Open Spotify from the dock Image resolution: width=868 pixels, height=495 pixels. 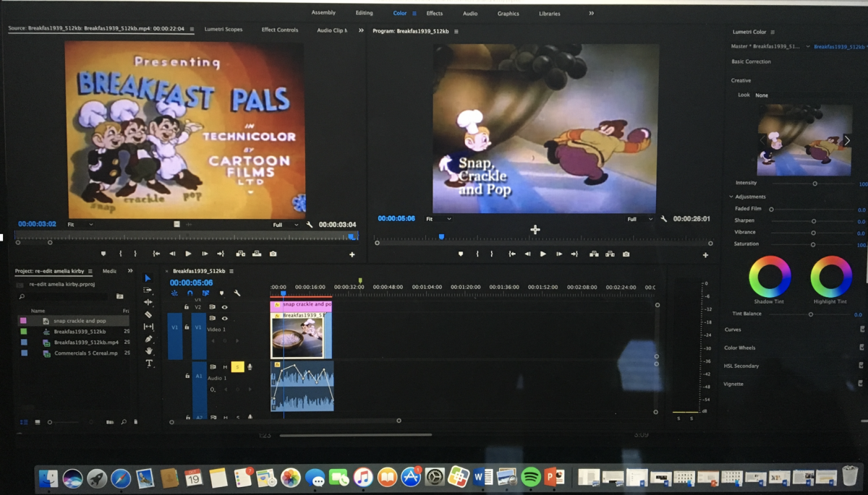[530, 477]
